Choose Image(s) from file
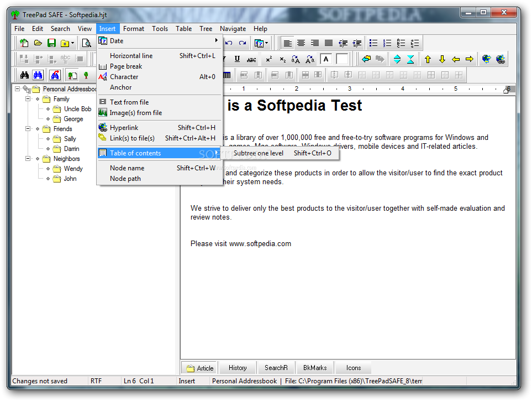 (160, 113)
